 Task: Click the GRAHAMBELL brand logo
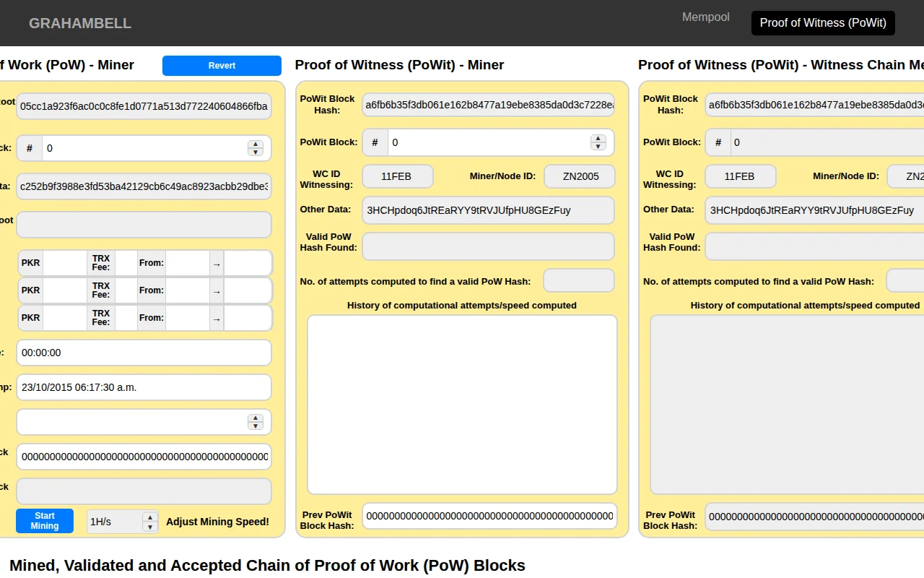coord(80,23)
